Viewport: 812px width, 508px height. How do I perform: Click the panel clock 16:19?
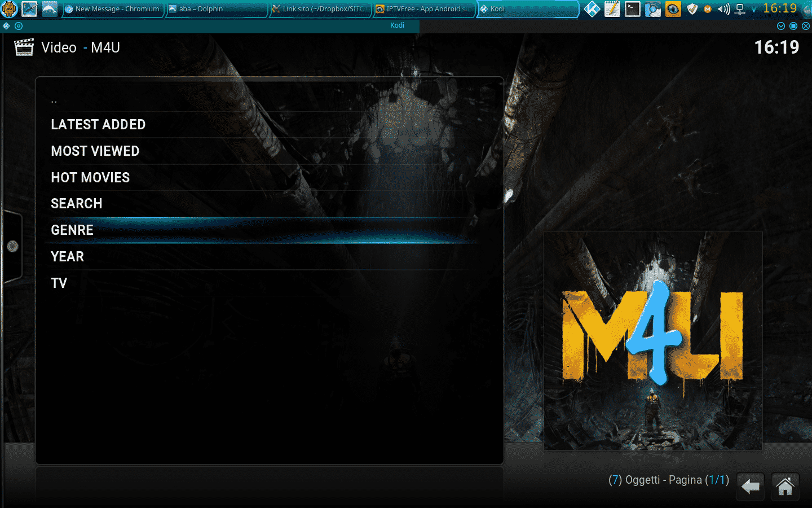click(x=780, y=8)
